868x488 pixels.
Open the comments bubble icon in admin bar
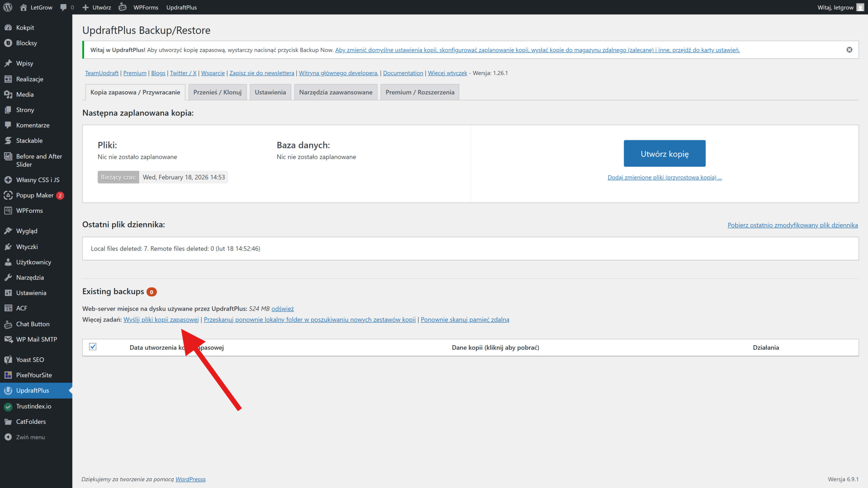click(x=63, y=7)
